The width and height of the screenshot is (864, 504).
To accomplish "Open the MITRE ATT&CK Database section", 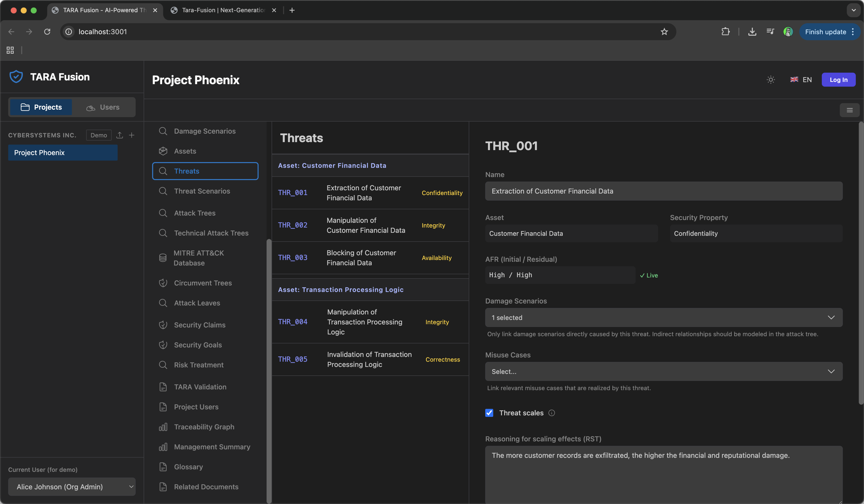I will pos(199,258).
